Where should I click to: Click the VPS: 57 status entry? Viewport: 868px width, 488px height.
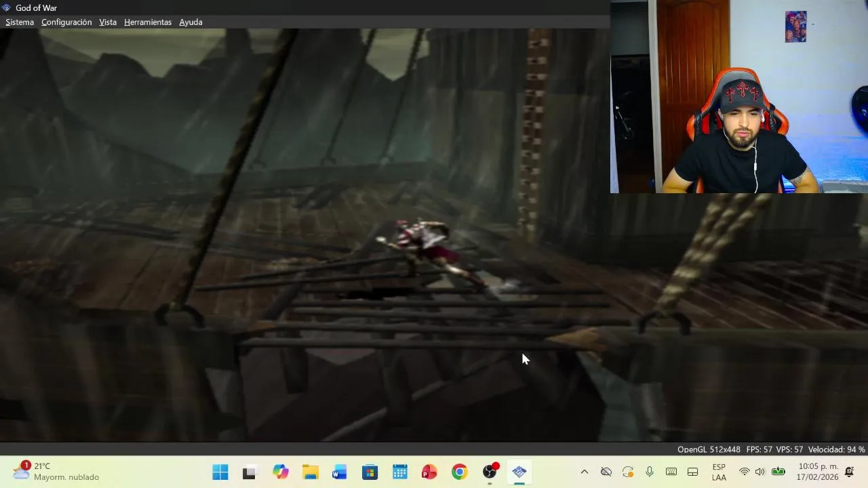pyautogui.click(x=789, y=449)
